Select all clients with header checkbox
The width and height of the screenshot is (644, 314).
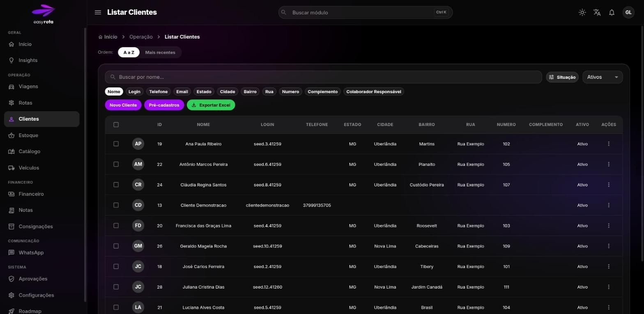(116, 124)
